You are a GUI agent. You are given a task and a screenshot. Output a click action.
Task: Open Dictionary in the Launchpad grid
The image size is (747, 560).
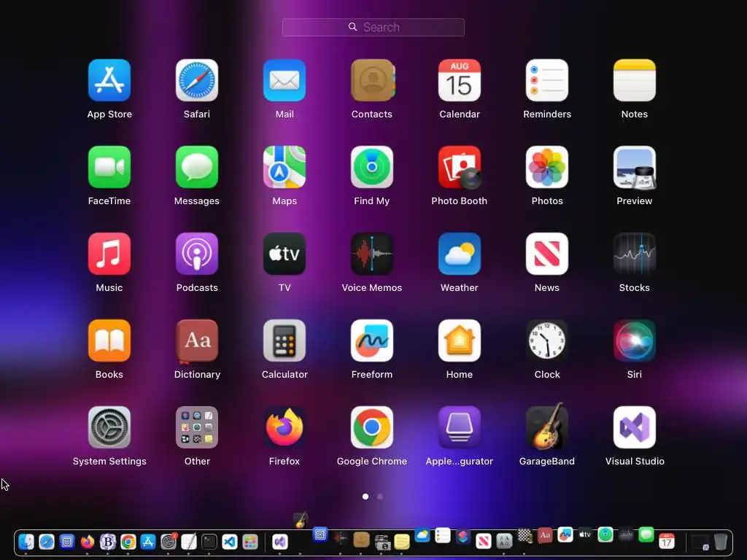[197, 341]
